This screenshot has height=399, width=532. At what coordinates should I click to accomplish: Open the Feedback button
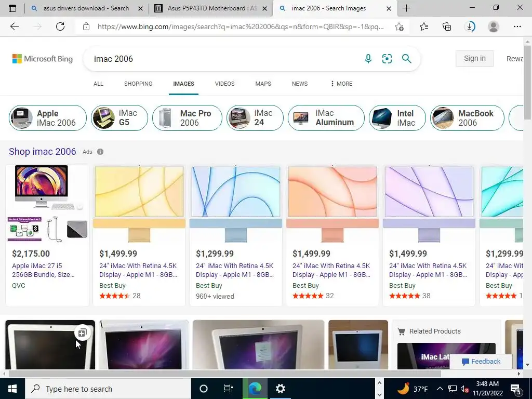pos(481,362)
